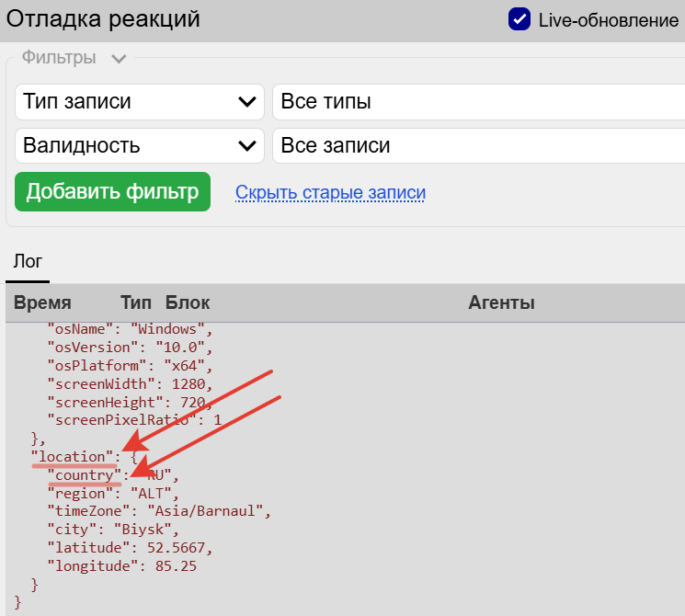The width and height of the screenshot is (685, 616).
Task: Click the "osName": "Windows" log line
Action: point(131,329)
